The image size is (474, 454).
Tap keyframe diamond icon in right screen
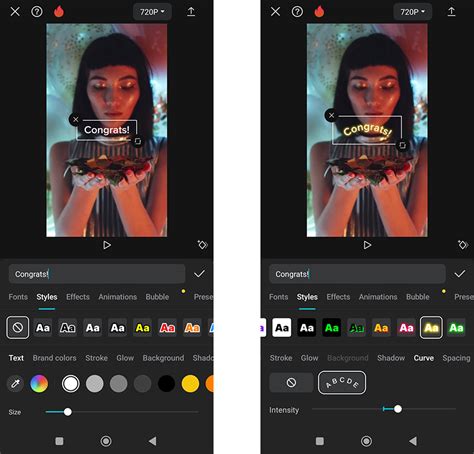463,245
